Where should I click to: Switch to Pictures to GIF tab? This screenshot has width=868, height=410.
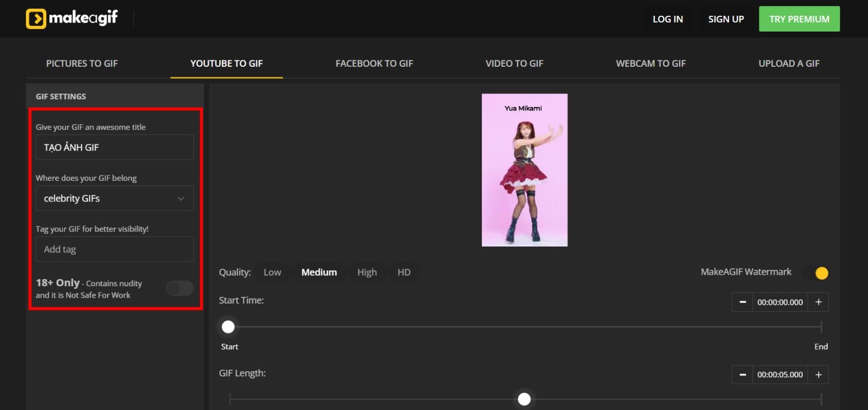(82, 64)
